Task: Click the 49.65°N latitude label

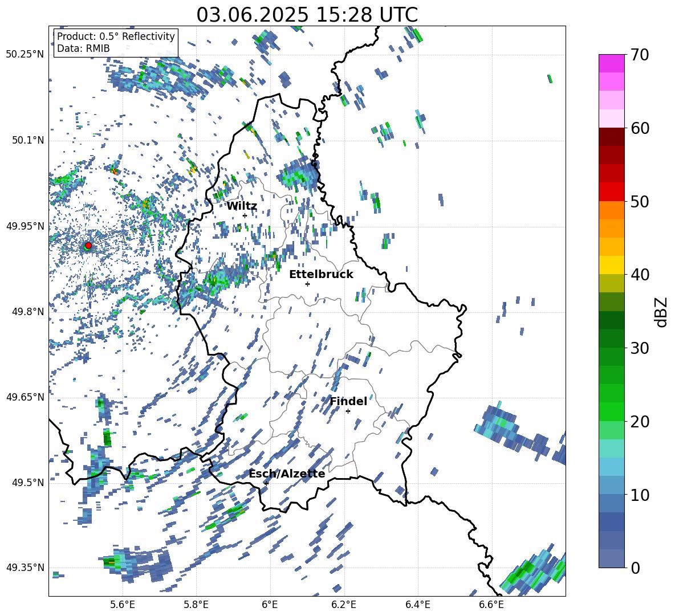Action: [25, 397]
